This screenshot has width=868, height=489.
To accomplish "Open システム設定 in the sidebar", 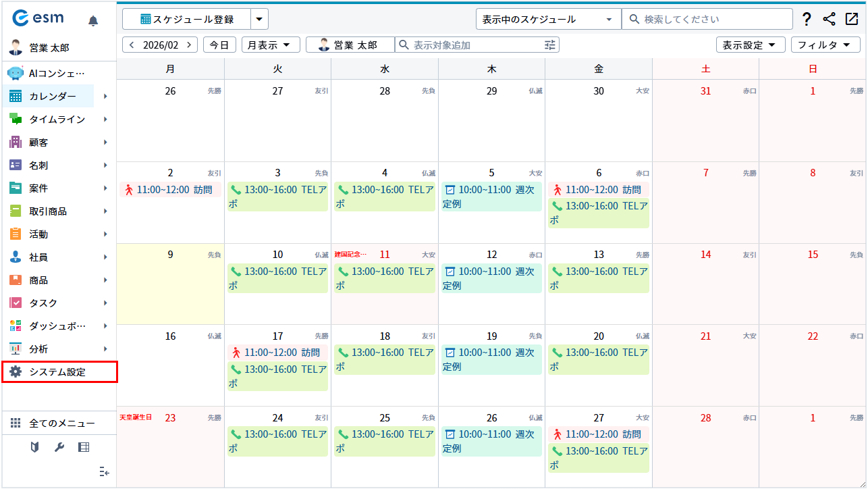I will click(x=59, y=372).
